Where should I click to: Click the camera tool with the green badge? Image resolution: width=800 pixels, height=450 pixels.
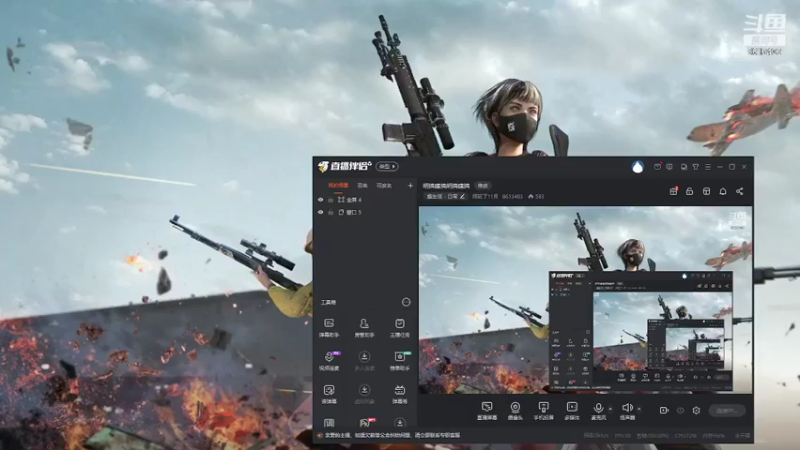(x=399, y=360)
